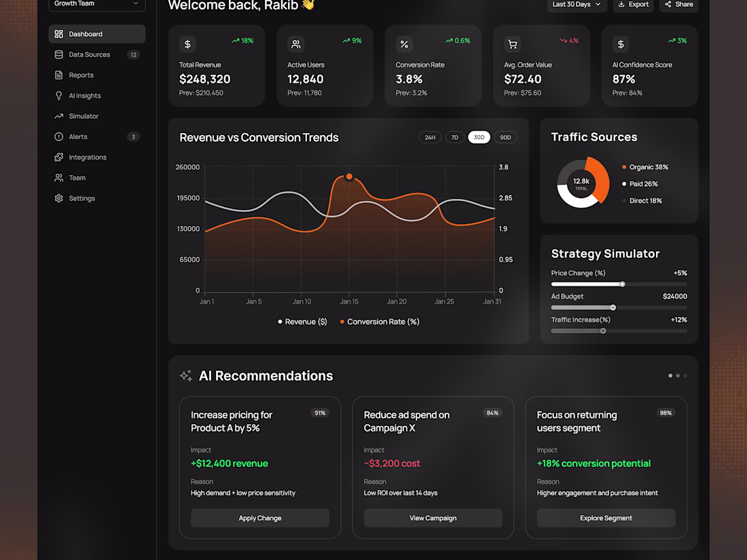Click the AI Confidence Score dollar icon

tap(621, 44)
